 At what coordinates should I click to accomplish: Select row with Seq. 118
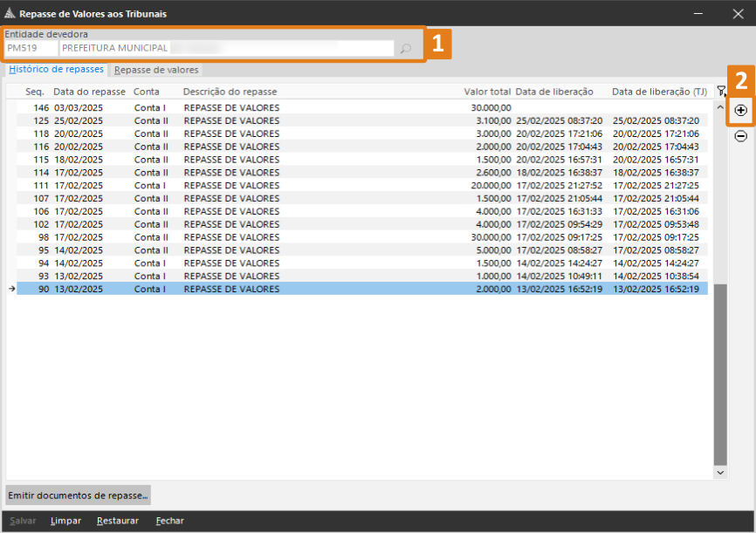362,133
